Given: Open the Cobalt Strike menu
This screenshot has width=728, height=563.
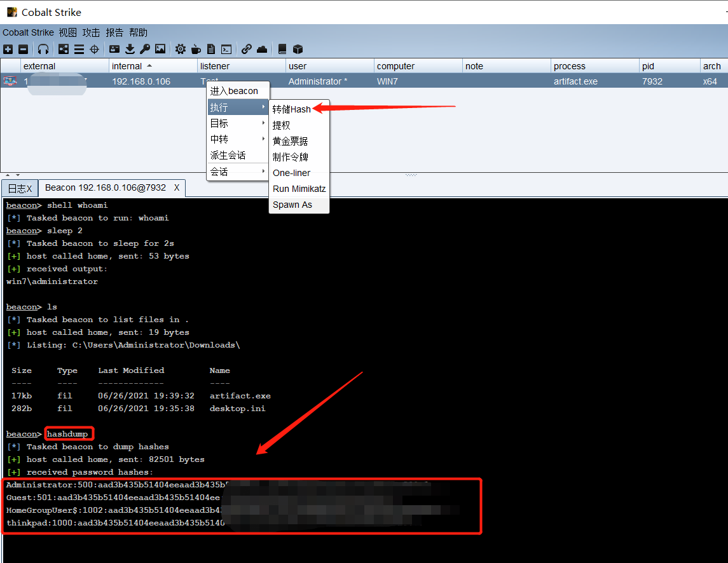Looking at the screenshot, I should coord(29,32).
